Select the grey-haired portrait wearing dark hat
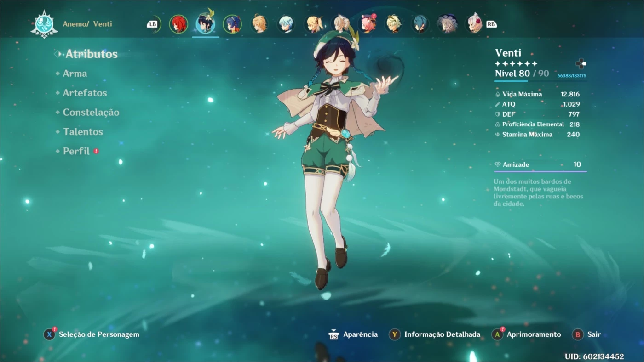The width and height of the screenshot is (644, 362). click(447, 24)
